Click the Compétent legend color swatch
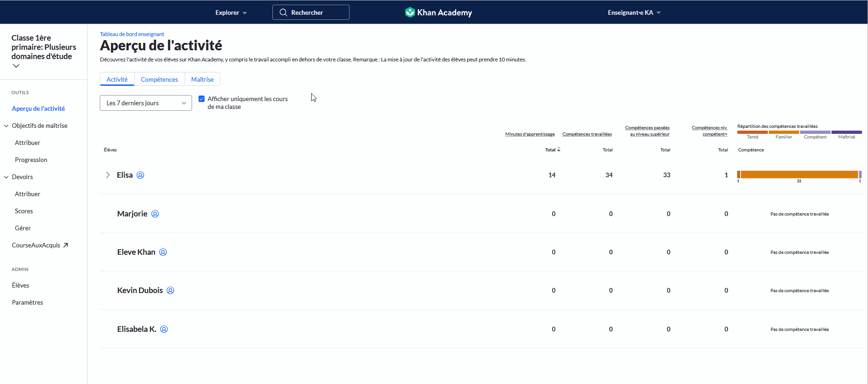This screenshot has width=868, height=384. tap(815, 132)
